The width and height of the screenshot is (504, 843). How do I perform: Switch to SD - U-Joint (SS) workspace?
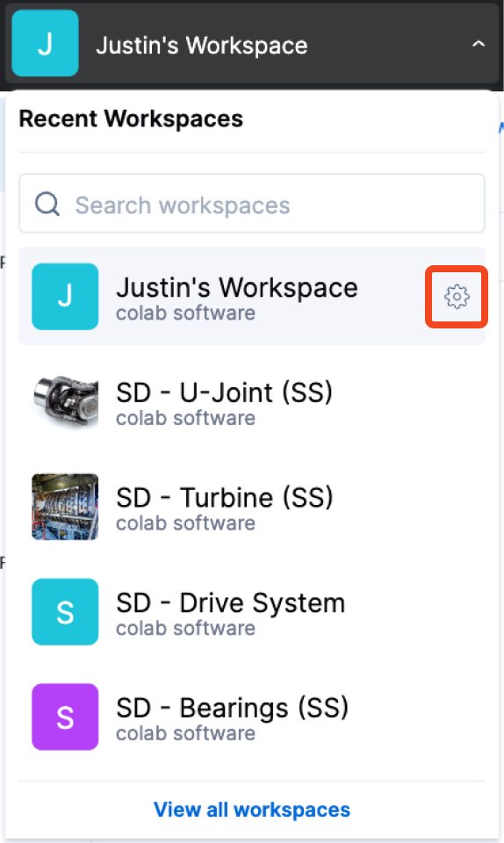point(252,401)
